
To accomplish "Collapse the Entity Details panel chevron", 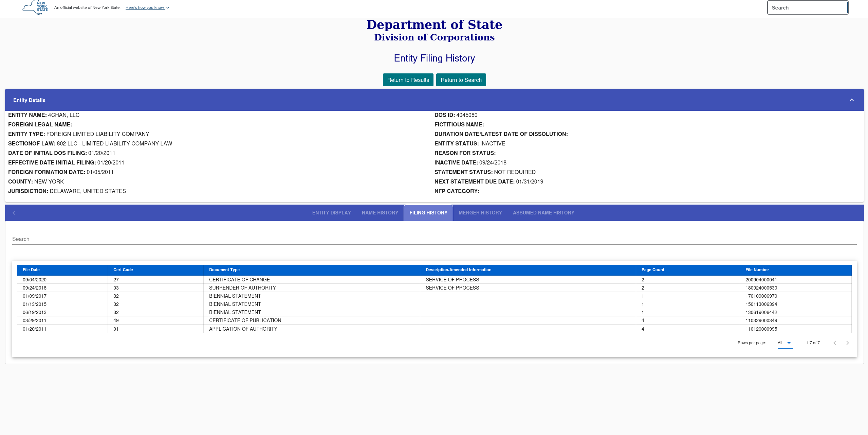I will (x=851, y=100).
